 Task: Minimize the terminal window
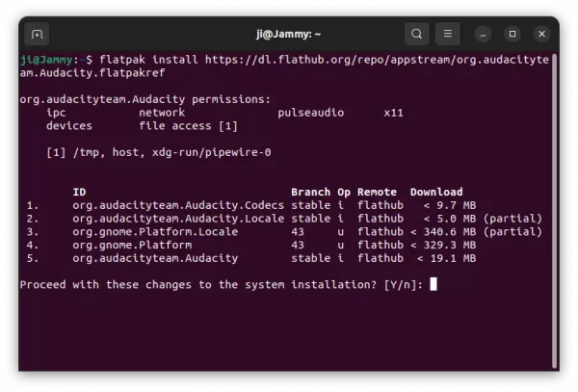pos(483,35)
